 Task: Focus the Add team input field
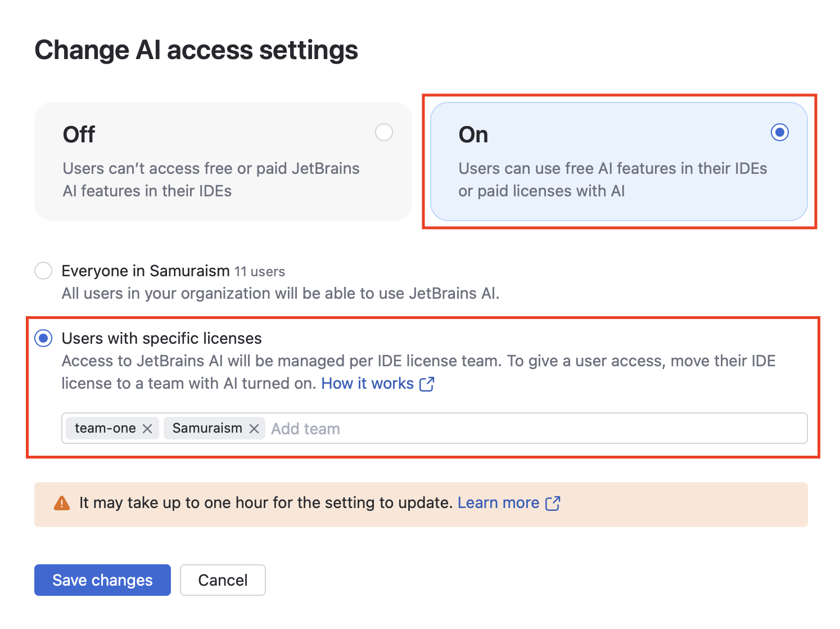click(506, 429)
